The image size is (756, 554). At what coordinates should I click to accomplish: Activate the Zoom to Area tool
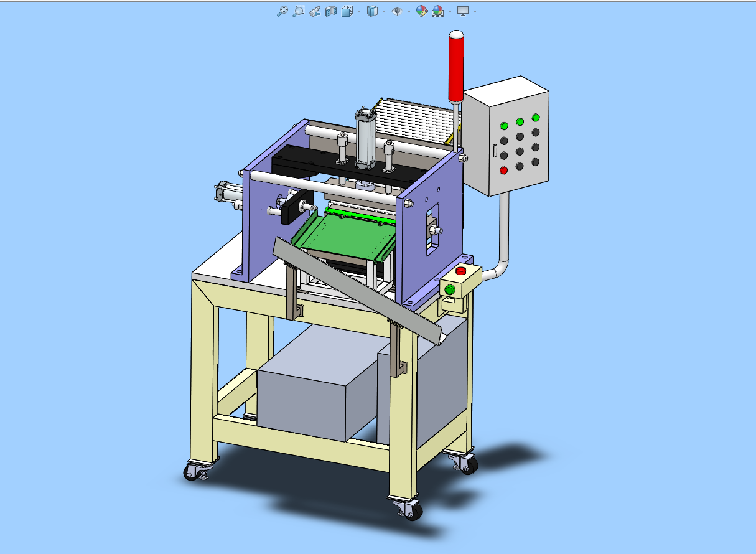pos(299,11)
